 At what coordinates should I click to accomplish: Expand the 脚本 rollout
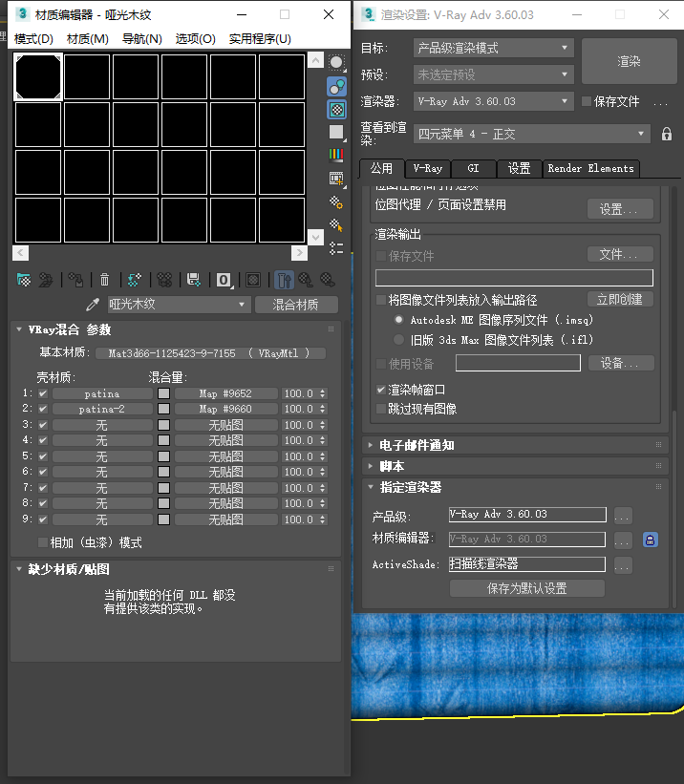click(x=371, y=466)
